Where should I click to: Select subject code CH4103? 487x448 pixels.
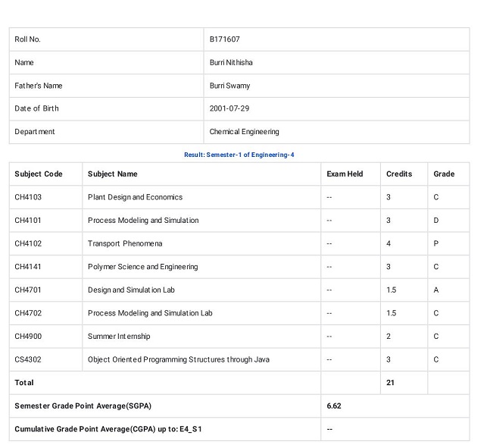(28, 197)
